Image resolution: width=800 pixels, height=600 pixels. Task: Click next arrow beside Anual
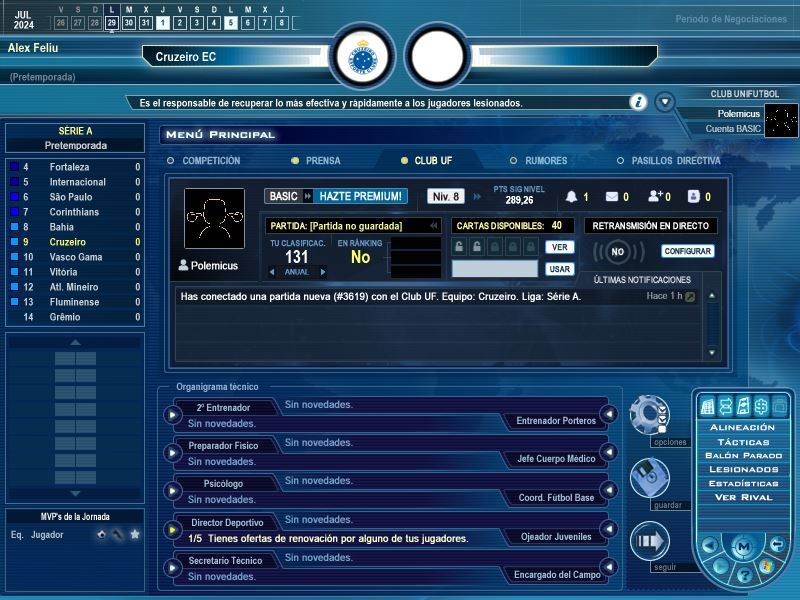click(x=323, y=272)
